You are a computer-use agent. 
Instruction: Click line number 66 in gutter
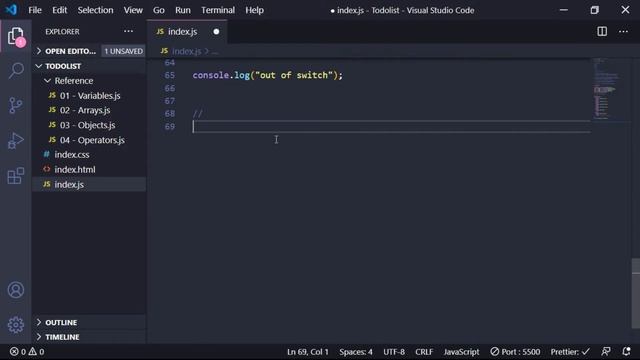(x=169, y=88)
